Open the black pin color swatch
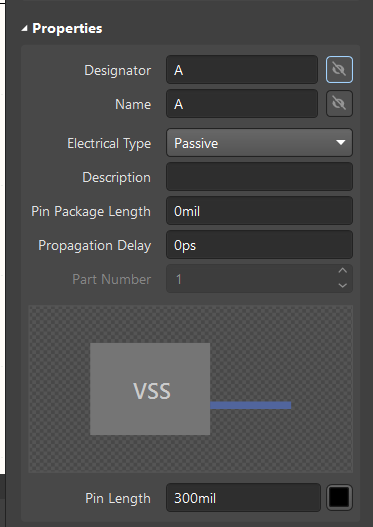 (339, 498)
